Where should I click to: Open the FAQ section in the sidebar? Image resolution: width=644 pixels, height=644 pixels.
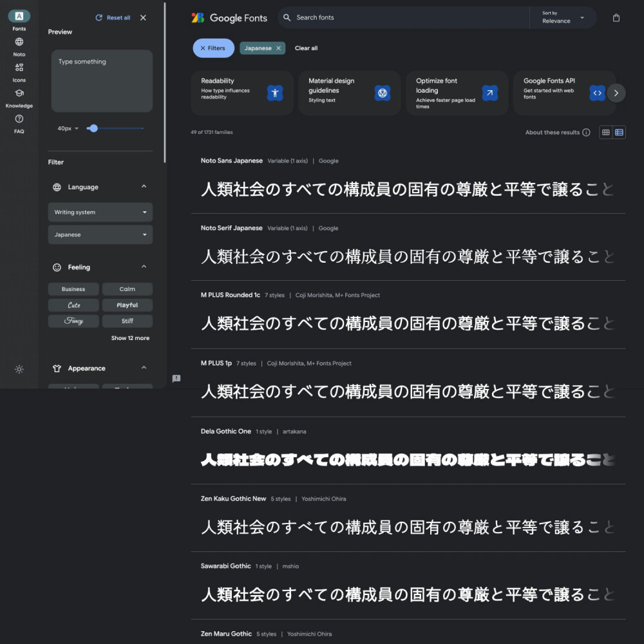tap(19, 122)
